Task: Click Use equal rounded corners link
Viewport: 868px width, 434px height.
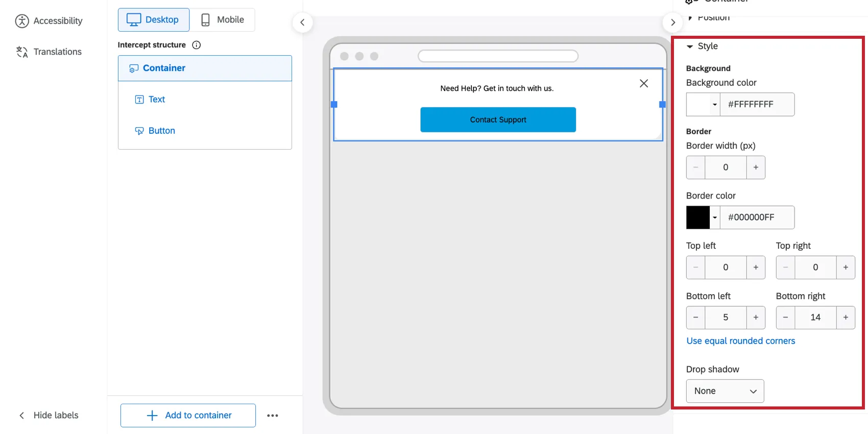Action: (x=741, y=341)
